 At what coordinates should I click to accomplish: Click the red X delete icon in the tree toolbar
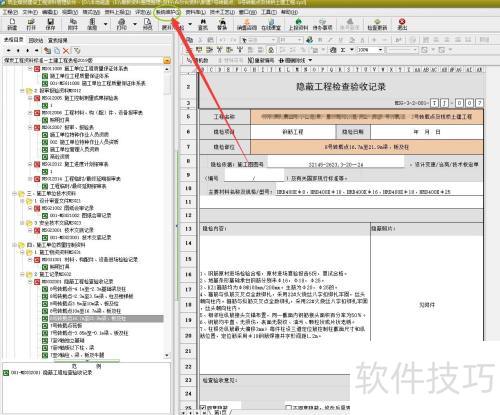pos(66,51)
